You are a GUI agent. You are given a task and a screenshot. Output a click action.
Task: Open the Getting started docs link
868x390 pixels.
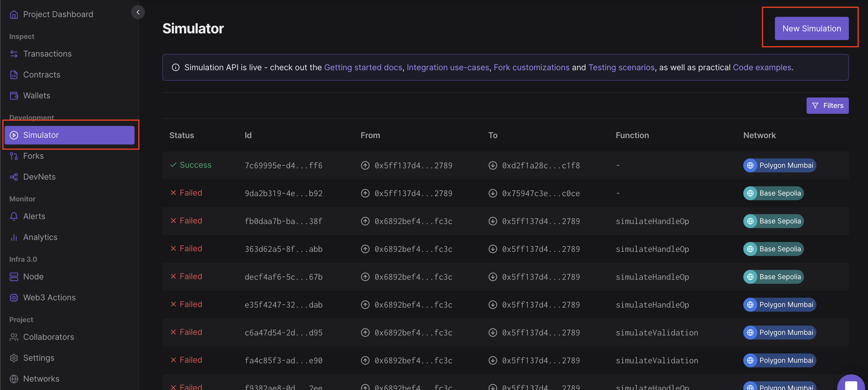363,68
